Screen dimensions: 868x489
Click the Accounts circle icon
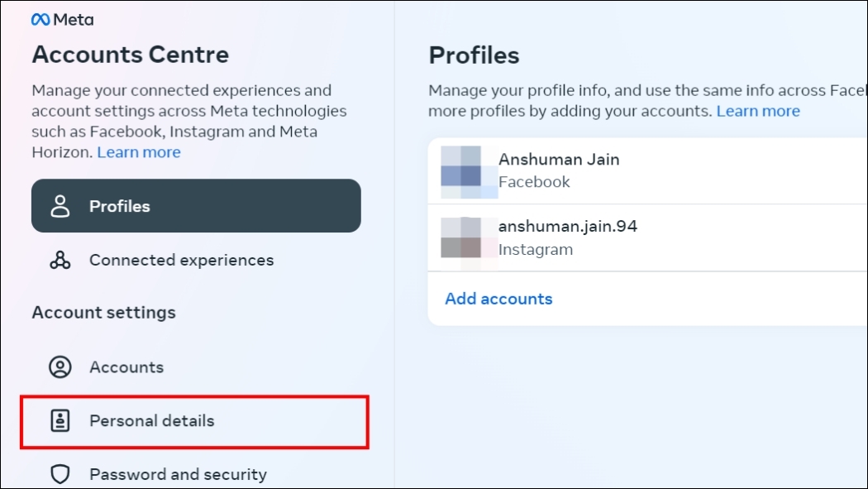pyautogui.click(x=60, y=367)
